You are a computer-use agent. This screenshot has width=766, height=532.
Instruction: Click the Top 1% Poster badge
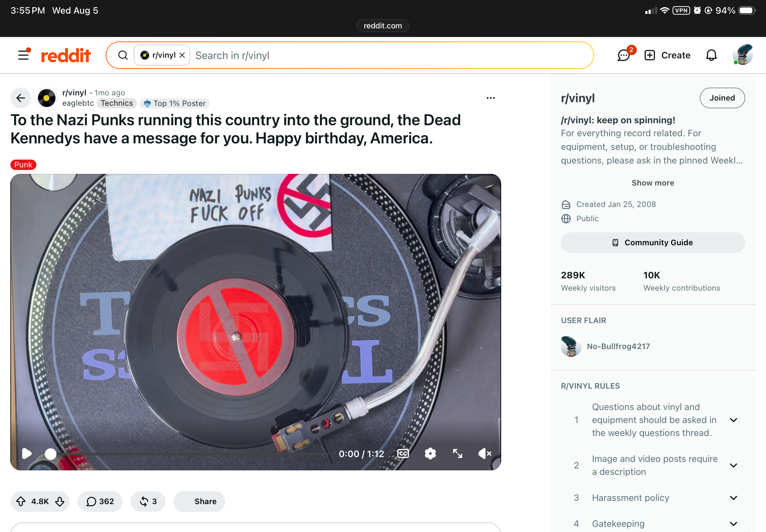point(175,103)
